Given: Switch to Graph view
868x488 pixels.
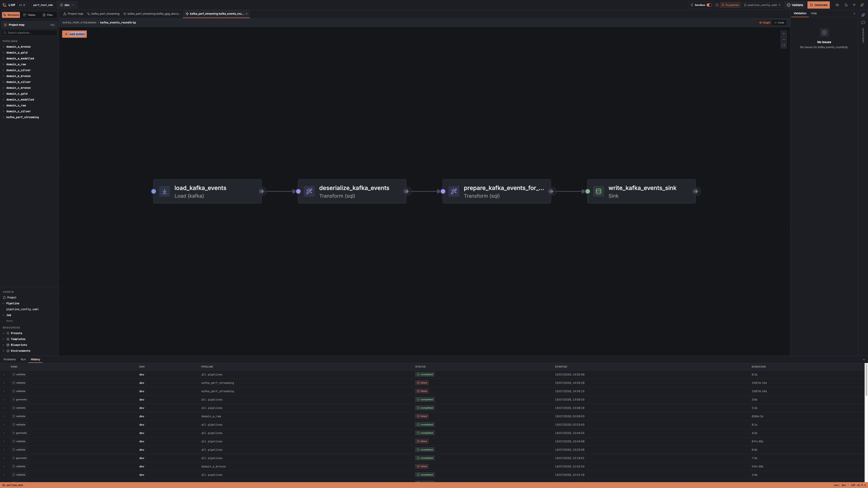Looking at the screenshot, I should click(764, 23).
